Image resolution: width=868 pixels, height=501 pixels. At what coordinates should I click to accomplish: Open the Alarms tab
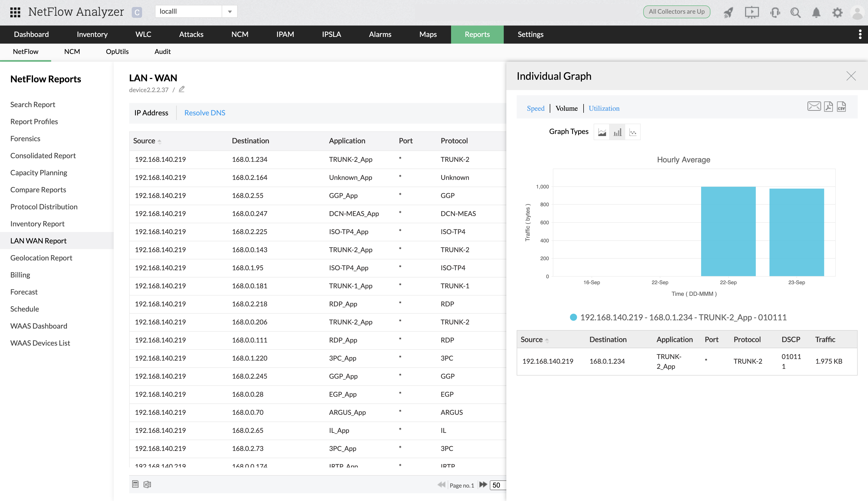[x=380, y=34]
